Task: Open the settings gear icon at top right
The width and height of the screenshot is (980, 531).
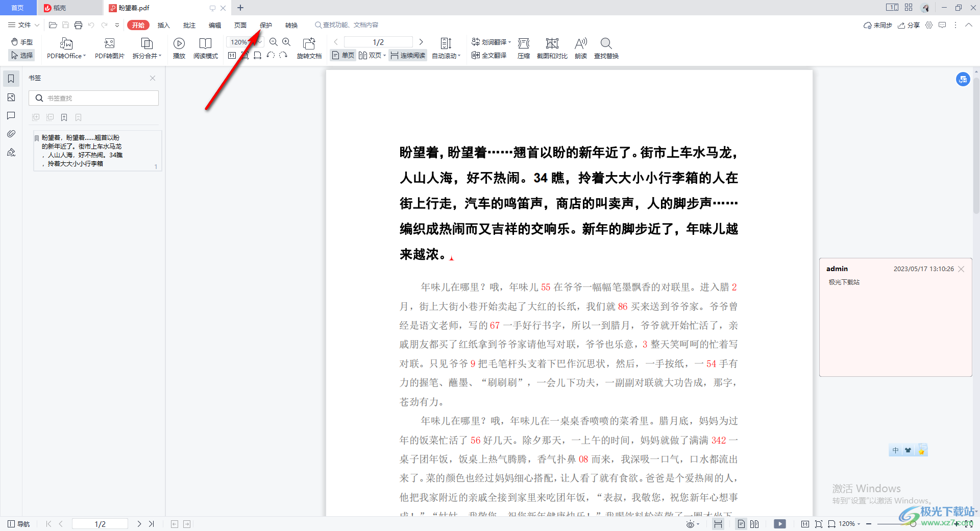Action: pyautogui.click(x=929, y=25)
